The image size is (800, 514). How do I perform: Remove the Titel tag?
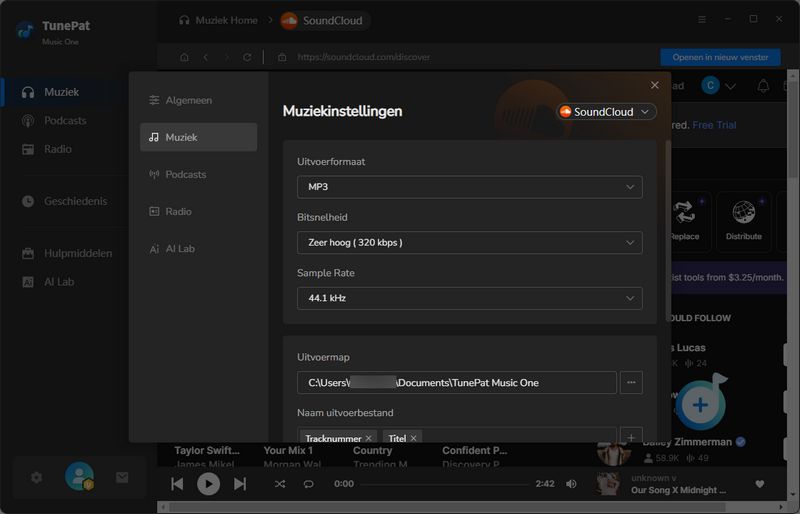click(413, 438)
